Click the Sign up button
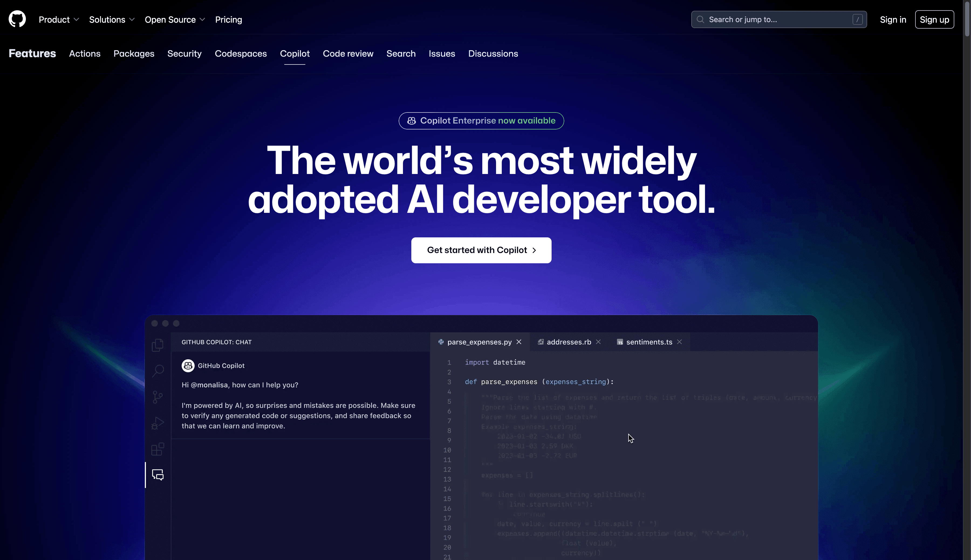The image size is (971, 560). 935,20
